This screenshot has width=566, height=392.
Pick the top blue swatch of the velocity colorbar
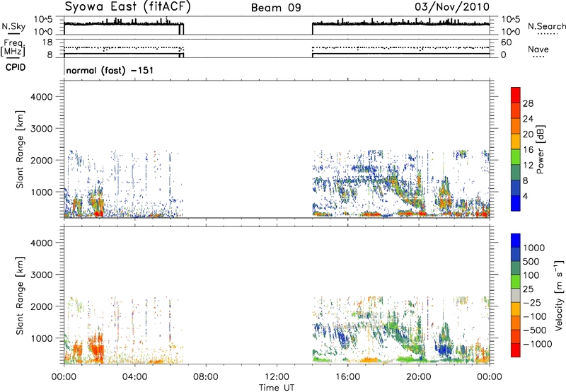[x=516, y=241]
